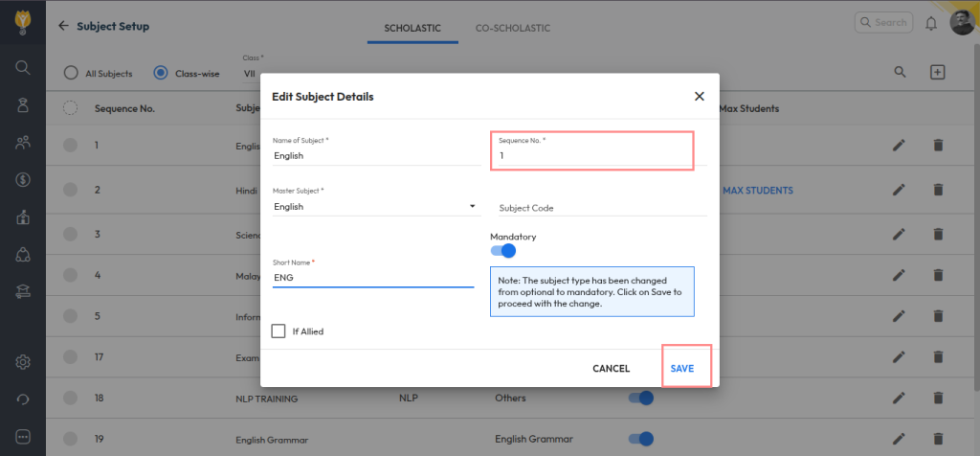
Task: Expand the Master Subject dropdown
Action: tap(472, 207)
